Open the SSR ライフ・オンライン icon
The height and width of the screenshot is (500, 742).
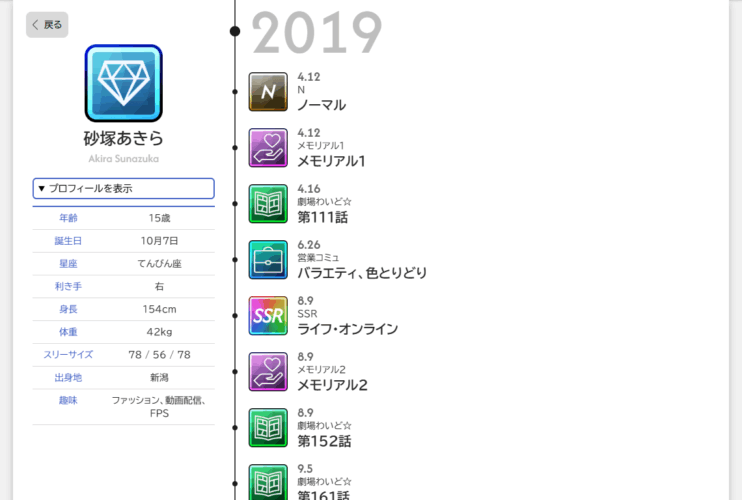[268, 316]
